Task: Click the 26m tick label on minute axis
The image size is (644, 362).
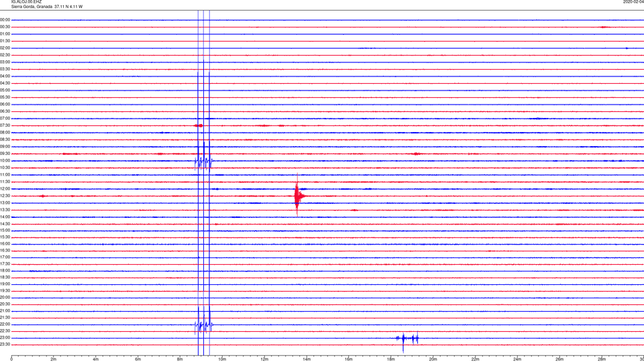Action: pos(559,359)
